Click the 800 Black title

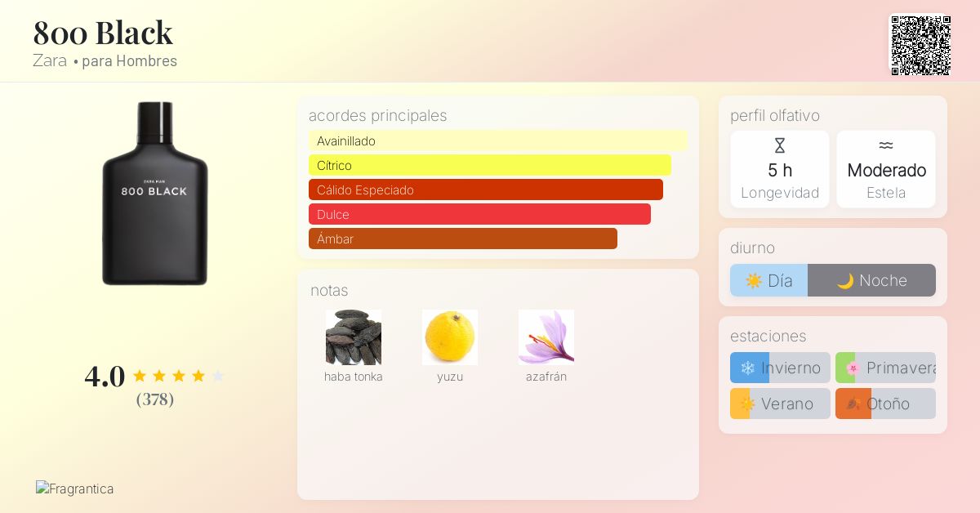tap(103, 33)
